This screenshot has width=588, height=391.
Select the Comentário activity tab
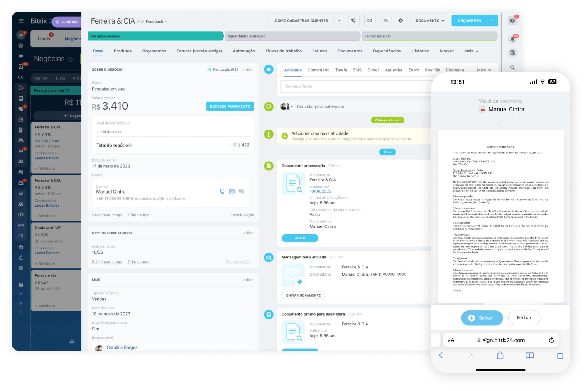[318, 70]
